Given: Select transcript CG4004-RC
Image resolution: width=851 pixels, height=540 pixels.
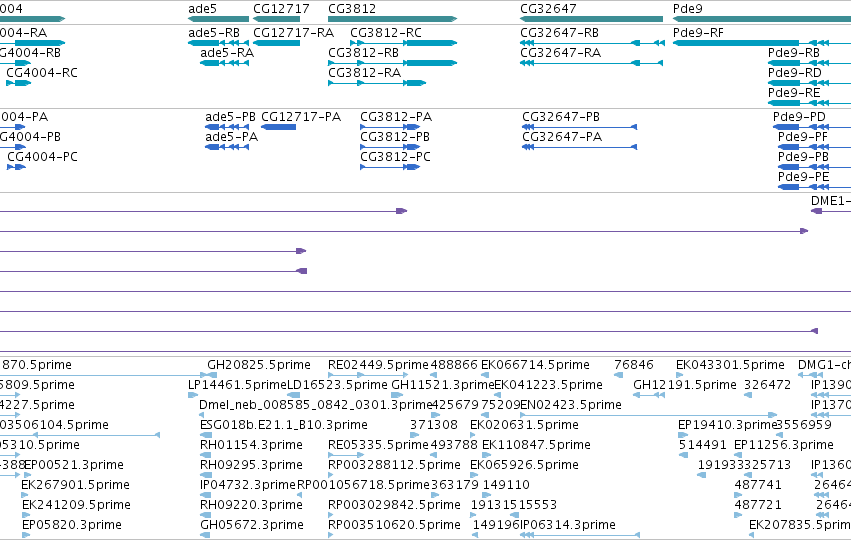Looking at the screenshot, I should click(x=18, y=83).
